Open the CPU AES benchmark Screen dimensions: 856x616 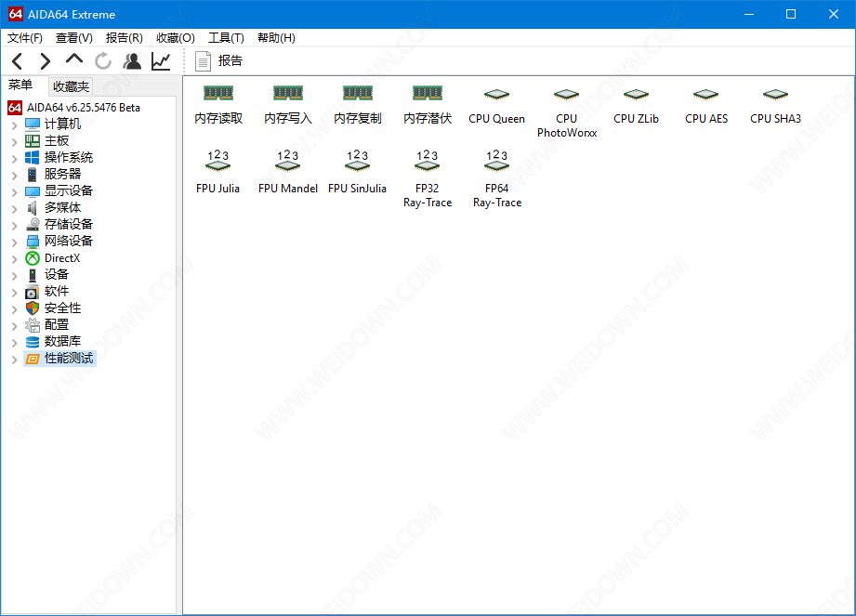[705, 107]
